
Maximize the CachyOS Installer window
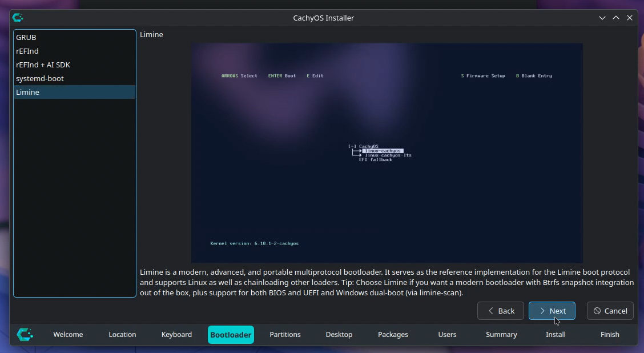[x=616, y=18]
